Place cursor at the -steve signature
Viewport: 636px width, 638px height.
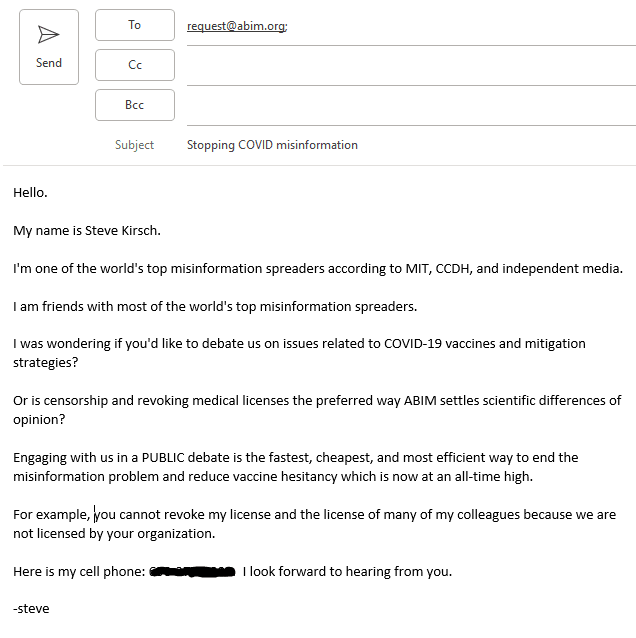click(x=31, y=608)
